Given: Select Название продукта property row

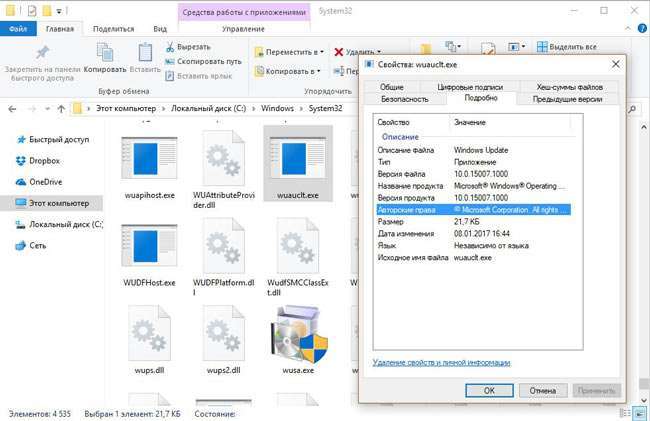Looking at the screenshot, I should tap(473, 186).
